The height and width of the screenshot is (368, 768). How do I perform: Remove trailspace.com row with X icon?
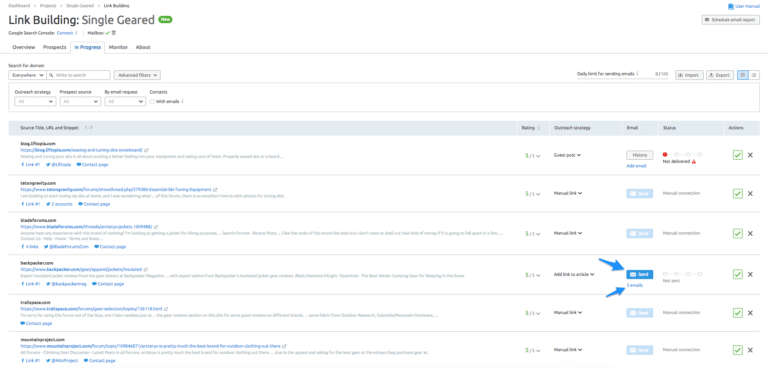coord(750,313)
